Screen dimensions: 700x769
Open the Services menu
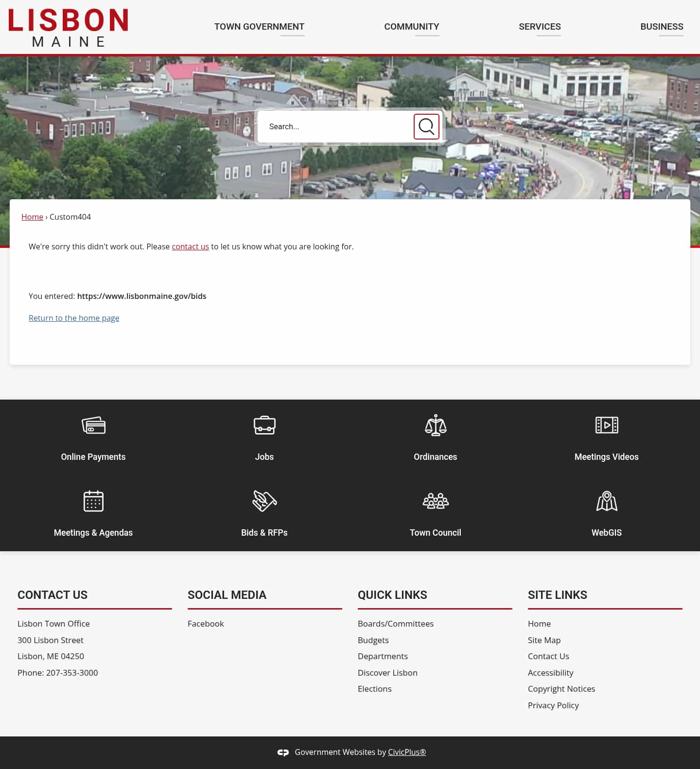pos(540,27)
